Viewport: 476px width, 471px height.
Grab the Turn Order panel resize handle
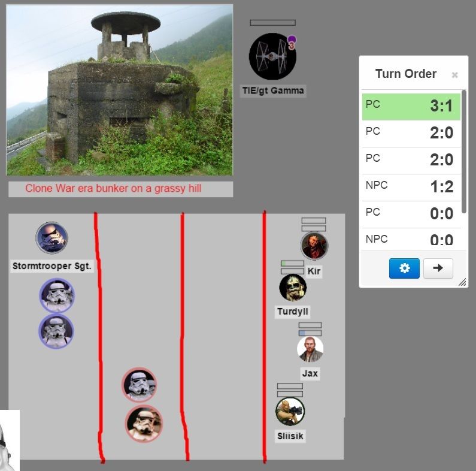(462, 282)
